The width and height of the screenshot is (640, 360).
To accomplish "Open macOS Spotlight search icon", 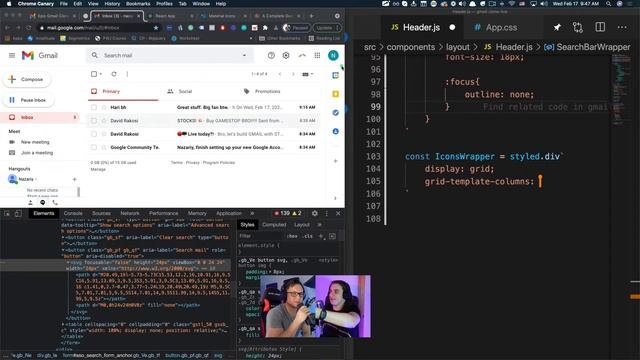I will point(609,4).
